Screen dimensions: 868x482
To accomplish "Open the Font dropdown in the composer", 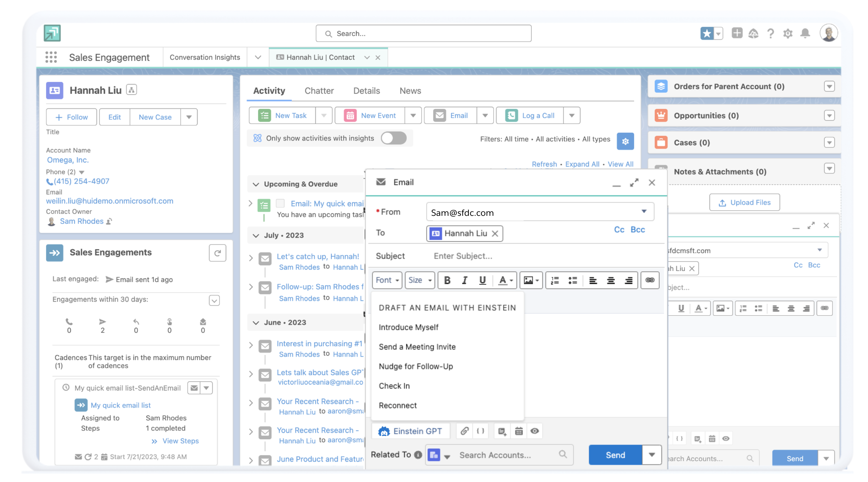I will (x=386, y=280).
